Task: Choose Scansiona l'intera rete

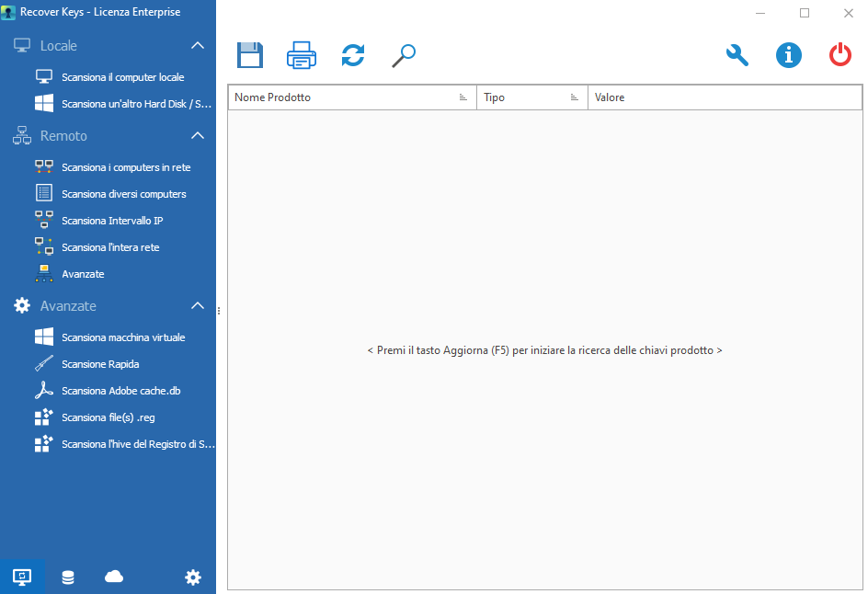Action: coord(110,247)
